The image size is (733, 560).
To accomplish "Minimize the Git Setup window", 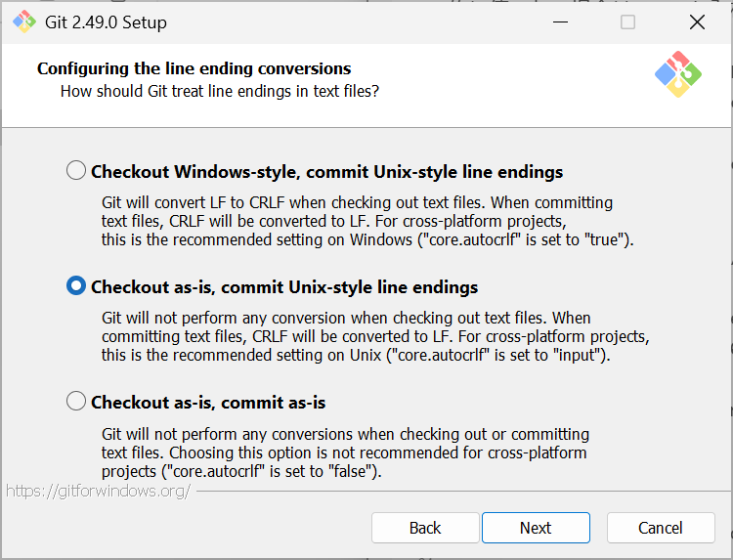I will (558, 22).
